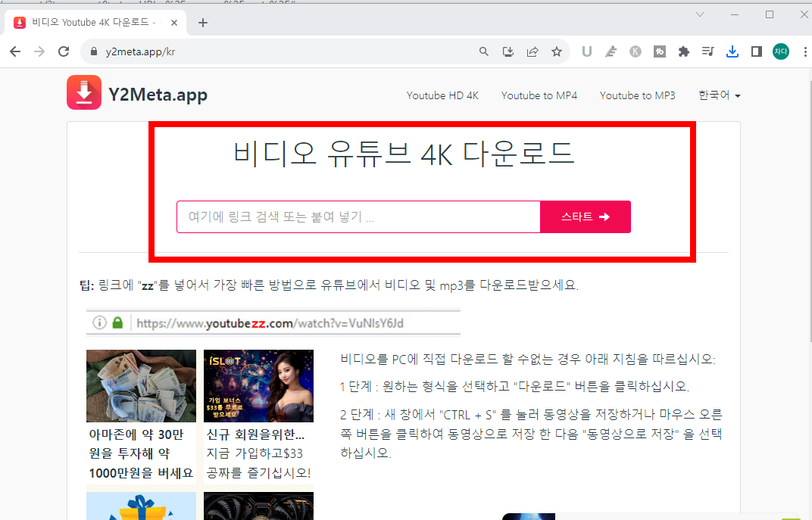Open the Chrome three-dot menu

[x=804, y=51]
